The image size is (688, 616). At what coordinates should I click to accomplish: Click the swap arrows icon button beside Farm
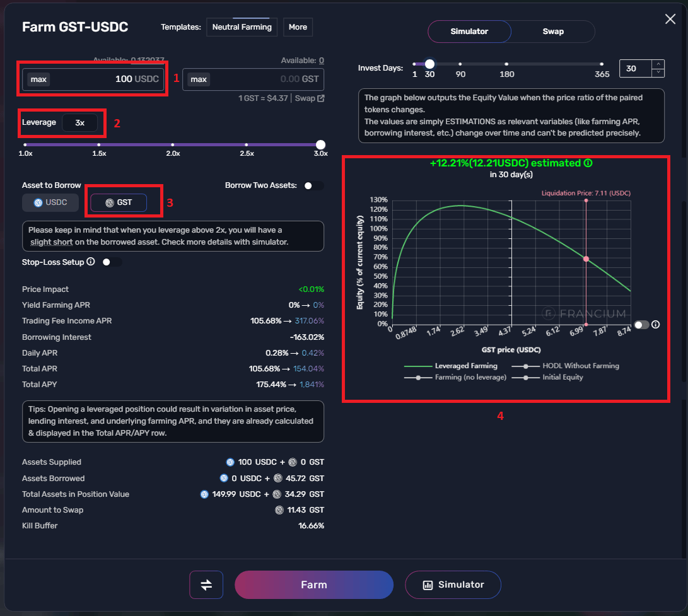[x=206, y=584]
